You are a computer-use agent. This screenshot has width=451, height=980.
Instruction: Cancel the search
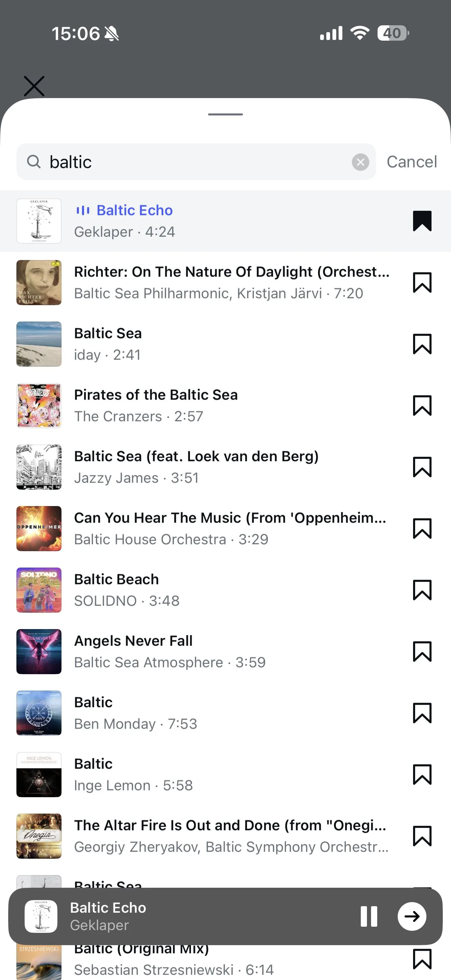[x=411, y=162]
